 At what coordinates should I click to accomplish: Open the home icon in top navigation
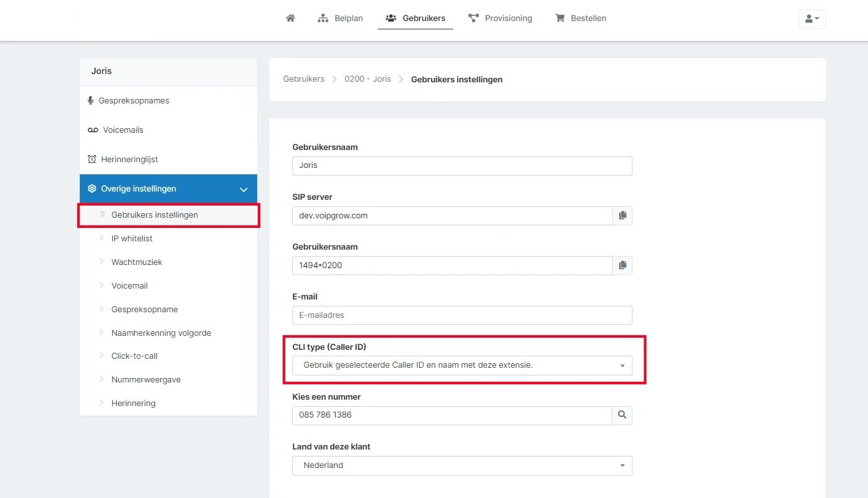[290, 18]
